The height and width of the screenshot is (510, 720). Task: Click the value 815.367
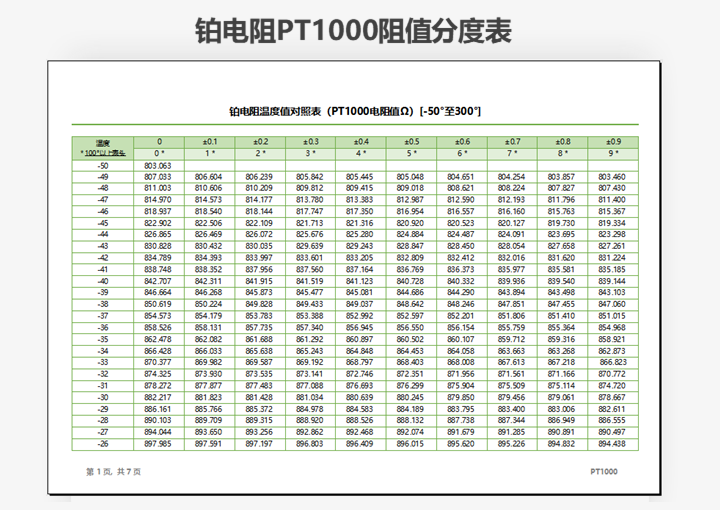click(x=612, y=212)
